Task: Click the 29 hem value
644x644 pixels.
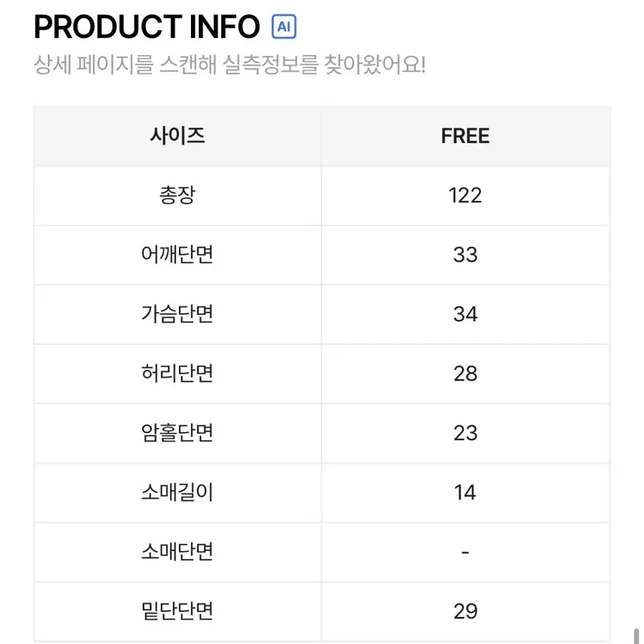Action: (465, 611)
